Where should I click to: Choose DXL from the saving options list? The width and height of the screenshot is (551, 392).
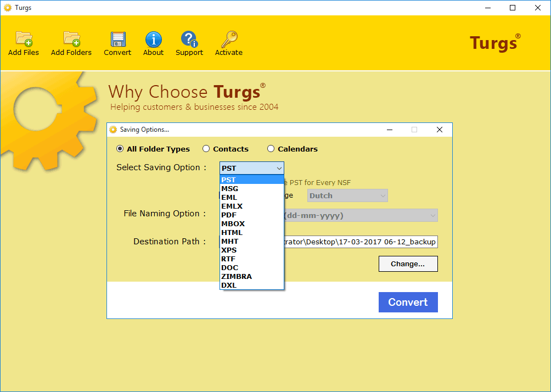point(251,285)
